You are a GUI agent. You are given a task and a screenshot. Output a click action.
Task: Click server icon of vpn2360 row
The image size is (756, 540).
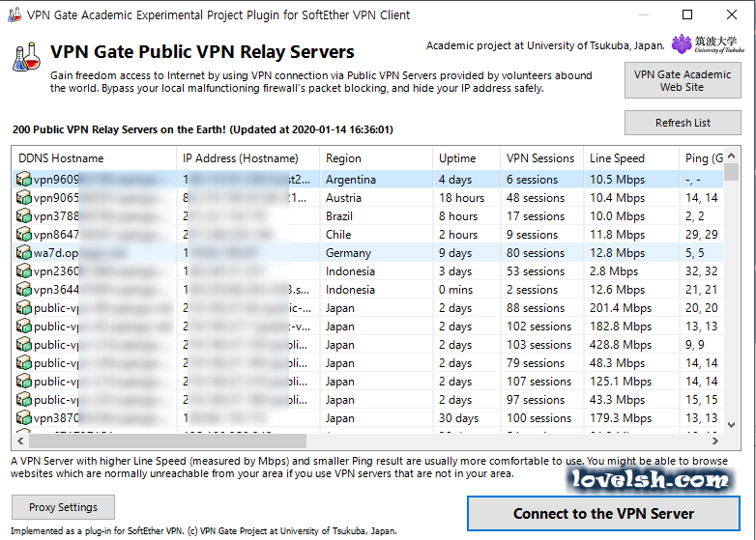click(24, 270)
